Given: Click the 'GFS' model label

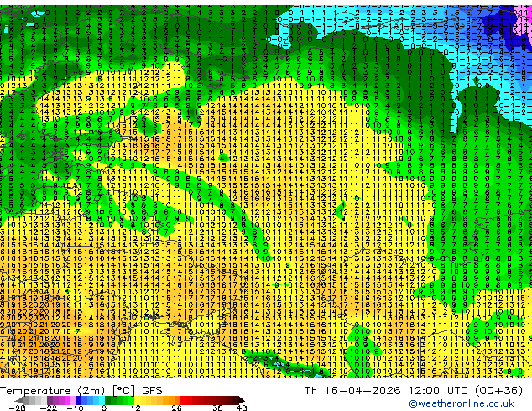Looking at the screenshot, I should point(152,391).
